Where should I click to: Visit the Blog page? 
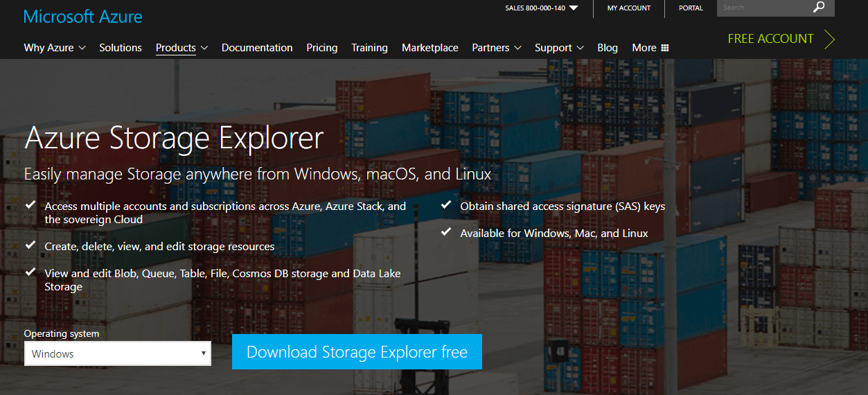(608, 48)
